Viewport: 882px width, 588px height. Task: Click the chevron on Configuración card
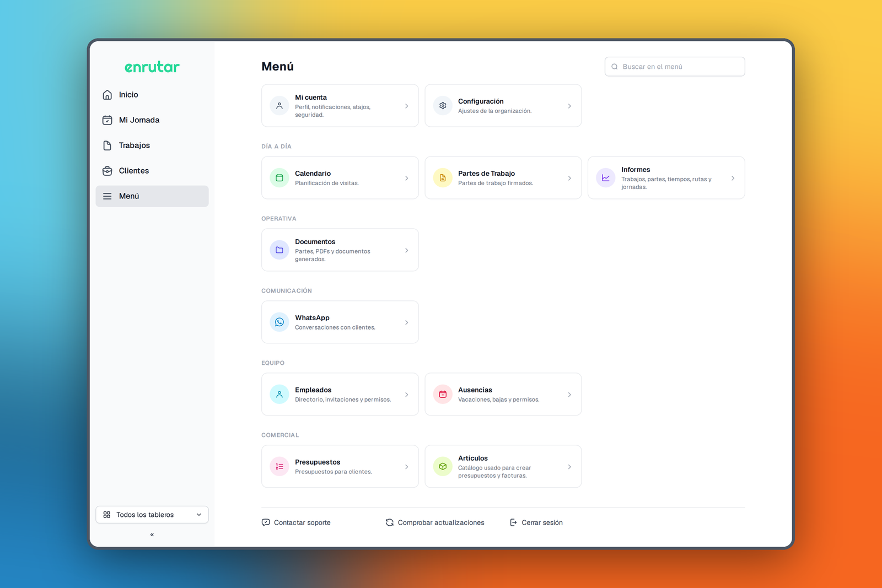(x=569, y=106)
